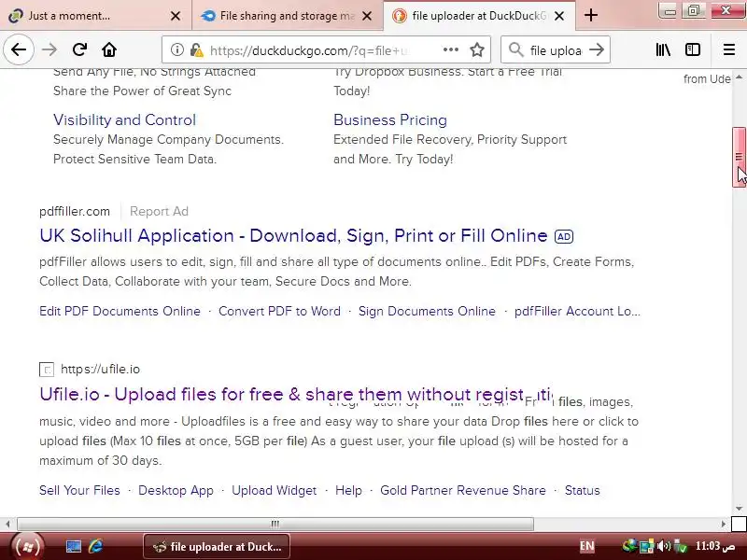Click the volume speaker tray icon
747x560 pixels.
pyautogui.click(x=663, y=546)
